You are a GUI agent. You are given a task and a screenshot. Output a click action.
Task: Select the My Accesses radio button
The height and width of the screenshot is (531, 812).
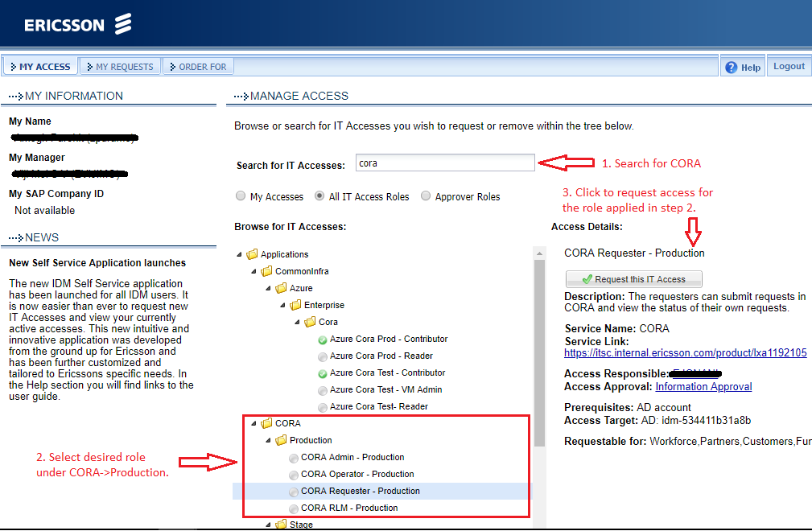(241, 196)
